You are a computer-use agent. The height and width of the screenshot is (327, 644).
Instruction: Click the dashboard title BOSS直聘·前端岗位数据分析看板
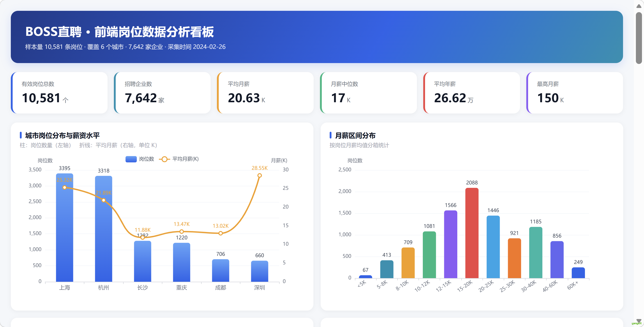point(120,32)
